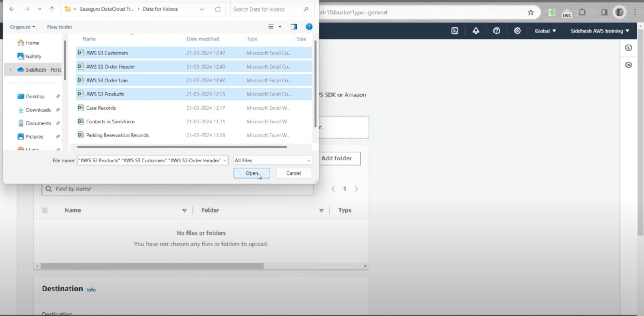Click the file list vertical scrollbar
This screenshot has width=644, height=316.
tap(316, 84)
